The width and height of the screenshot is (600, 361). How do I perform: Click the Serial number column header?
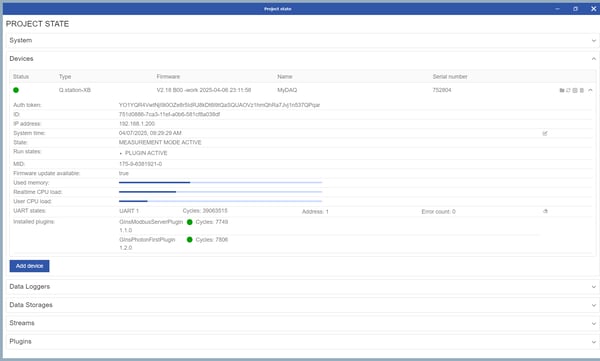point(450,77)
